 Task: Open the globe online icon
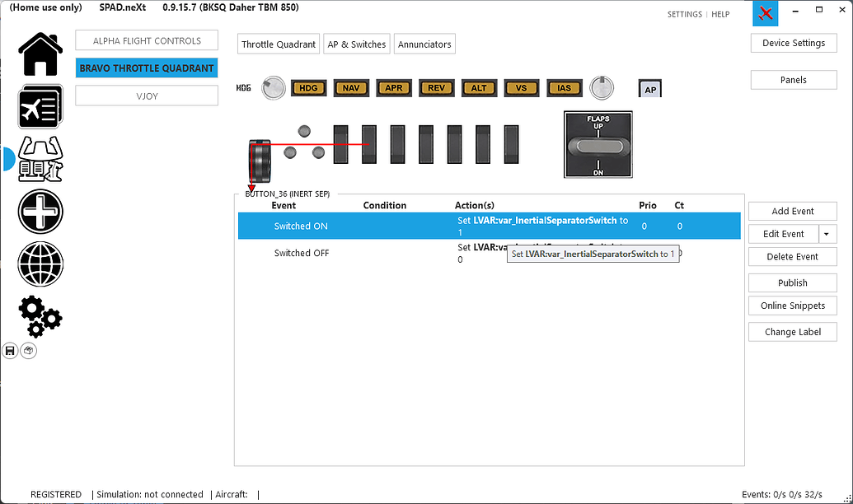40,264
